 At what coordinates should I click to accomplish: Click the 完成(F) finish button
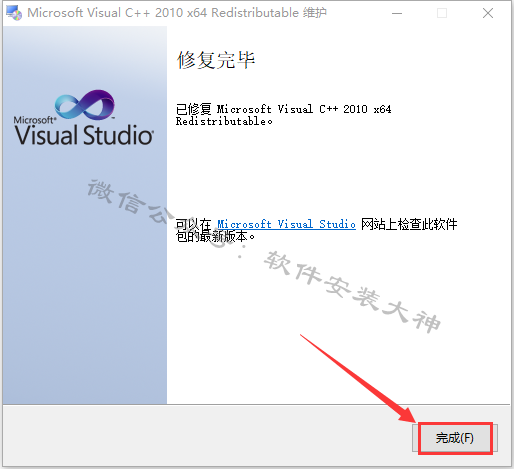(x=455, y=438)
